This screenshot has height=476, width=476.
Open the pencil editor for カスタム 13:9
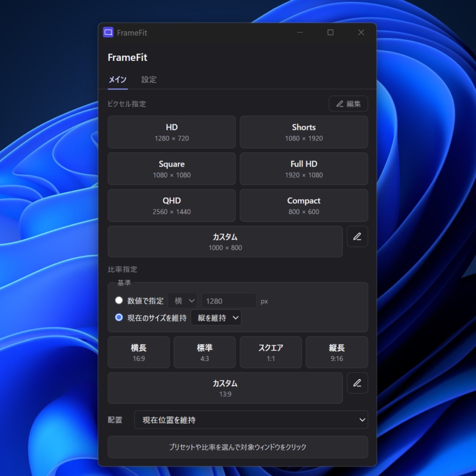click(357, 383)
